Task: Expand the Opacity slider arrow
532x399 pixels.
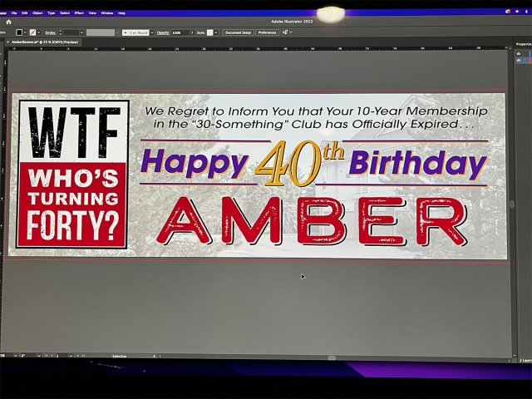Action: pyautogui.click(x=192, y=32)
